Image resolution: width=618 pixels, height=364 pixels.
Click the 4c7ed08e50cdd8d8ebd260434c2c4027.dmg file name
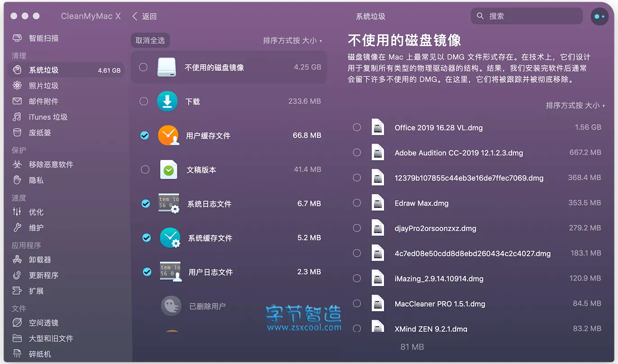(473, 253)
